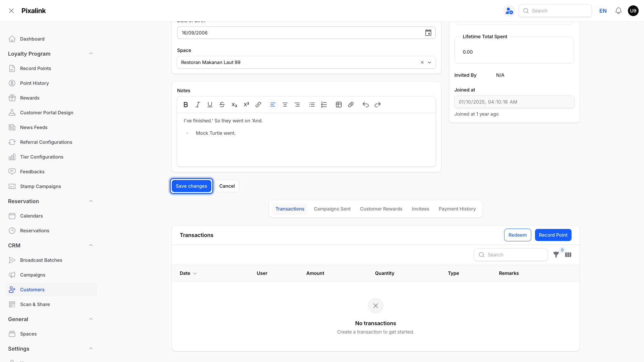
Task: Open transactions filter funnel
Action: 556,255
